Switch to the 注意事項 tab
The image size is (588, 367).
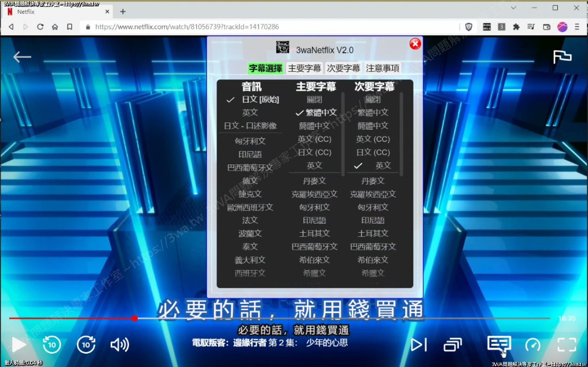click(383, 68)
